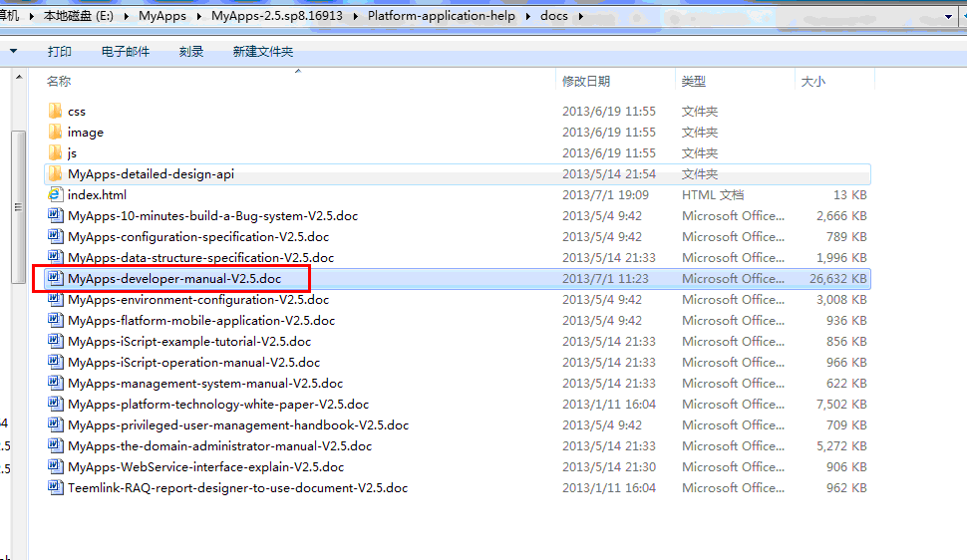Click the 电子邮件 toolbar button
The image size is (967, 560).
(x=126, y=52)
